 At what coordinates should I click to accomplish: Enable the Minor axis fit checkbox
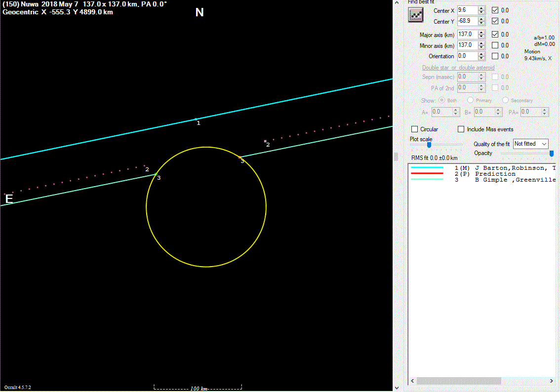point(495,45)
